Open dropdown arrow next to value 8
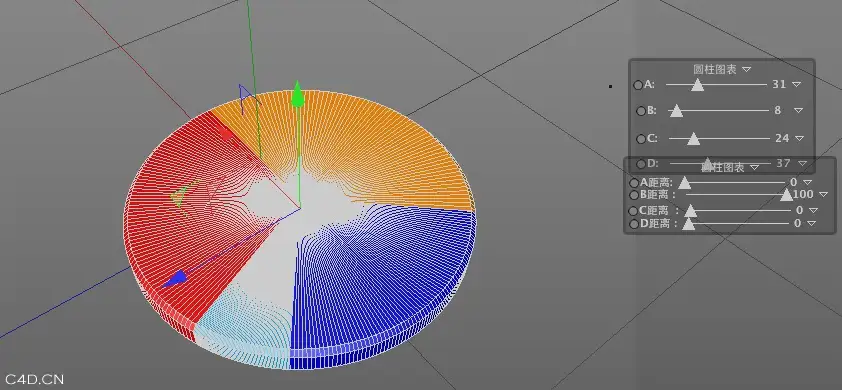This screenshot has width=842, height=390. 798,110
